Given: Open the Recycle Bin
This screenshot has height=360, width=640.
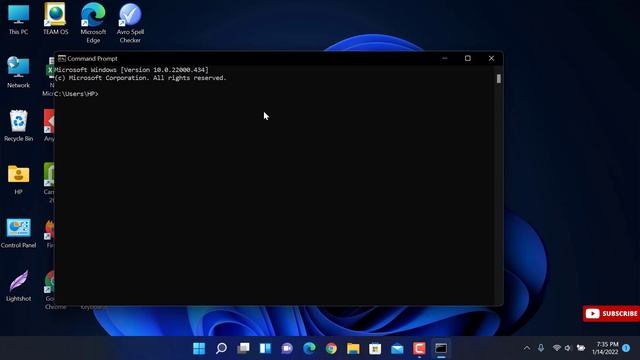Looking at the screenshot, I should point(18,126).
